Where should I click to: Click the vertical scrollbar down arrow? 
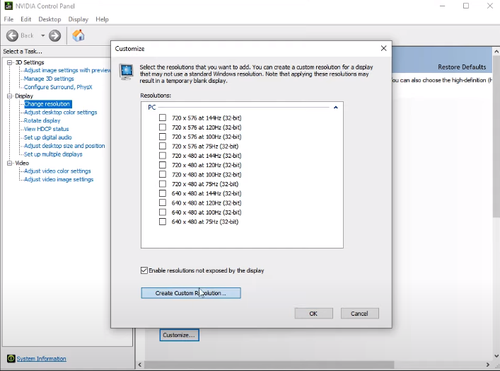coord(496,356)
